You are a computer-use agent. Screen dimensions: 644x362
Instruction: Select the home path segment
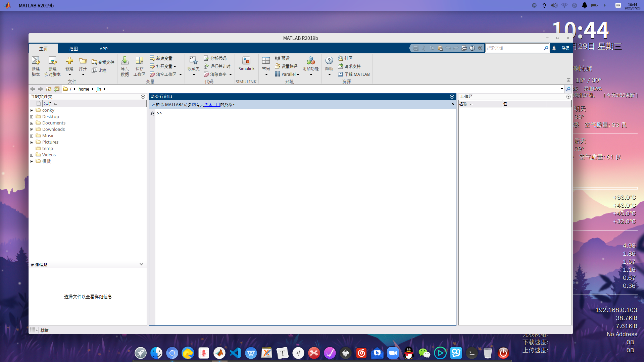pos(84,89)
